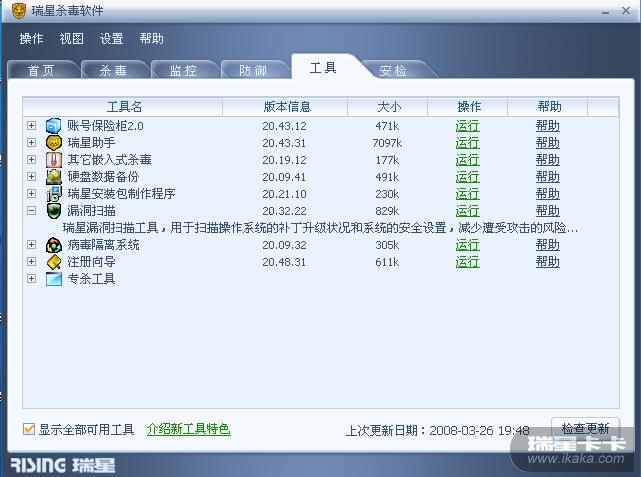Switch to the 安检 tab

393,70
